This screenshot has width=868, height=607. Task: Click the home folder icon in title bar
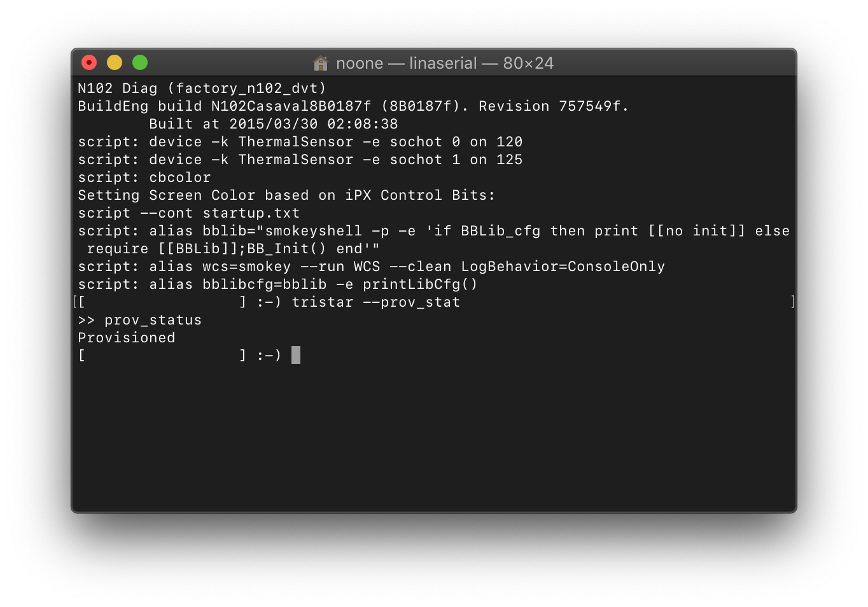321,63
